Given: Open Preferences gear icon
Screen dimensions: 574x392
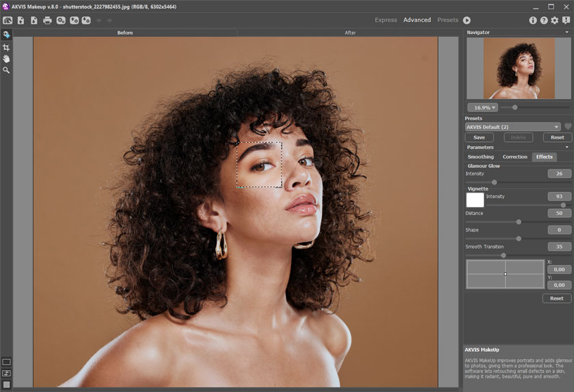Looking at the screenshot, I should tap(555, 20).
